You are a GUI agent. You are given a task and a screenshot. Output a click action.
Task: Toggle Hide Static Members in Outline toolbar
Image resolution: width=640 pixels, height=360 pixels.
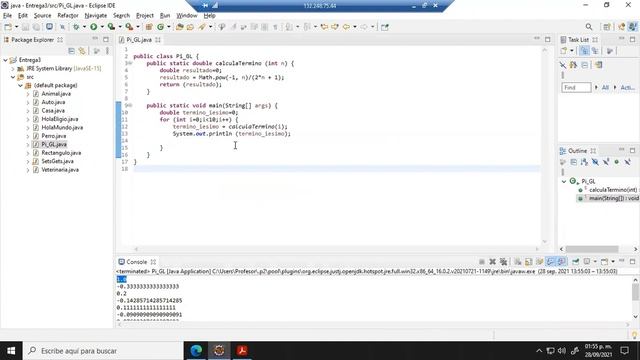606,162
